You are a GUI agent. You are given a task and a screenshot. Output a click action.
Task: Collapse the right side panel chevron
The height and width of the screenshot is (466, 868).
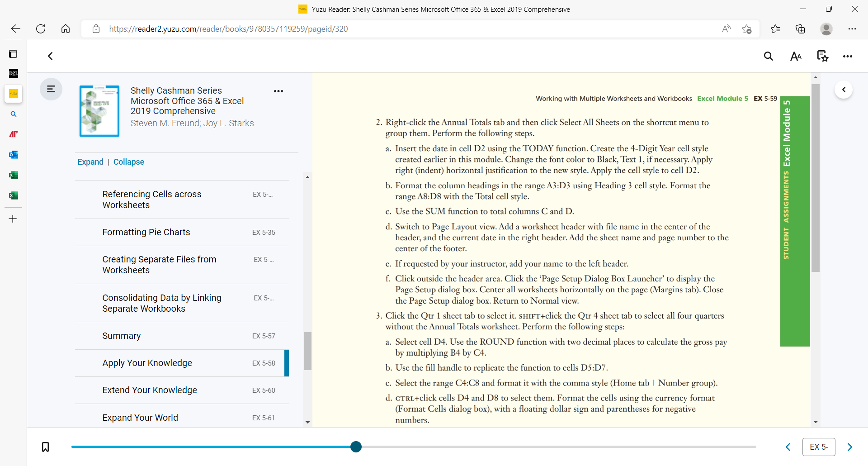(844, 90)
